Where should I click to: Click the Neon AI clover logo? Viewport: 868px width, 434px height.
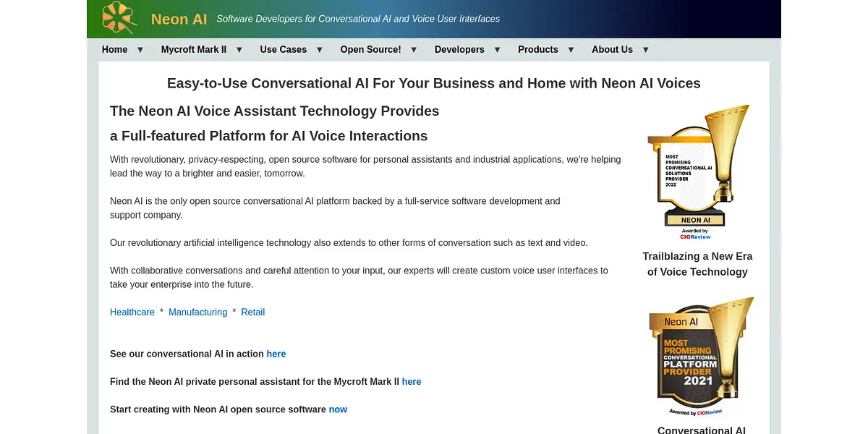point(119,18)
